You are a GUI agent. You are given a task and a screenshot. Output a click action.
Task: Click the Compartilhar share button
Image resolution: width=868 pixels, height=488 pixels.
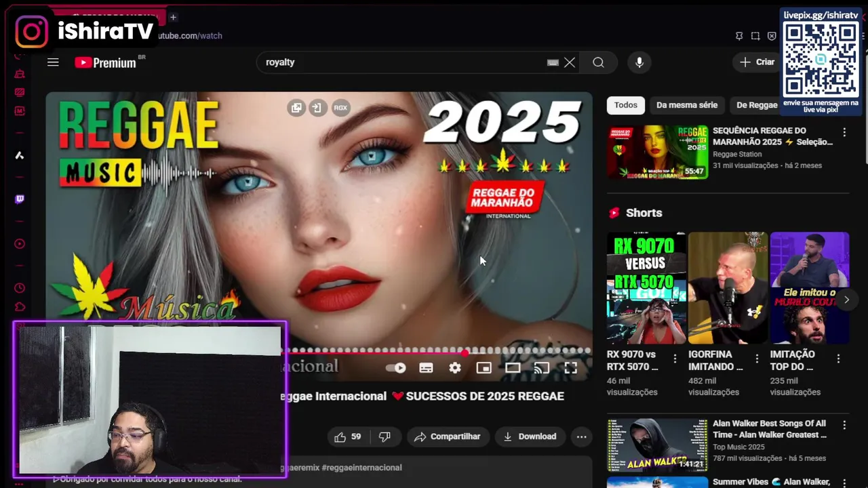tap(447, 436)
